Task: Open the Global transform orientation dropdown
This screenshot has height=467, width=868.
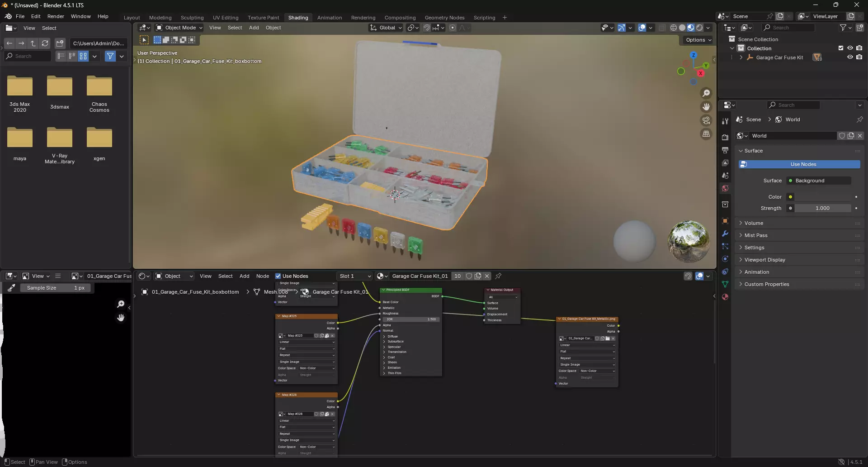Action: (386, 28)
